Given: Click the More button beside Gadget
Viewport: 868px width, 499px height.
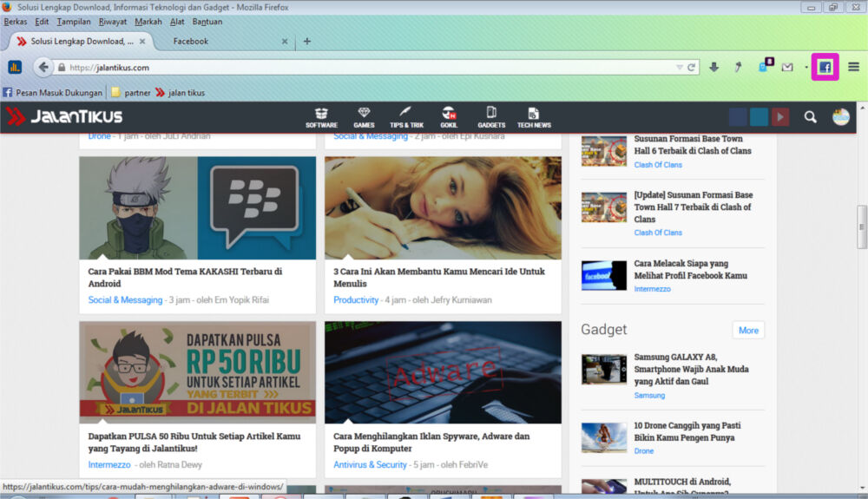Looking at the screenshot, I should point(748,330).
